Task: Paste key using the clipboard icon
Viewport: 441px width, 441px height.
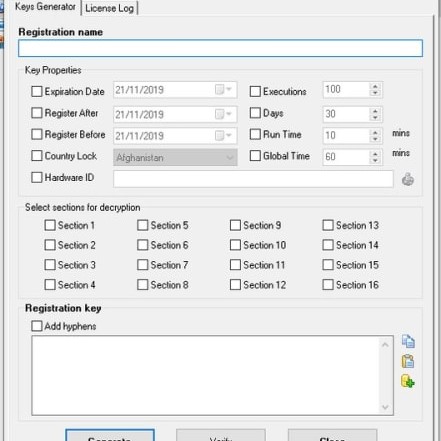Action: point(408,361)
